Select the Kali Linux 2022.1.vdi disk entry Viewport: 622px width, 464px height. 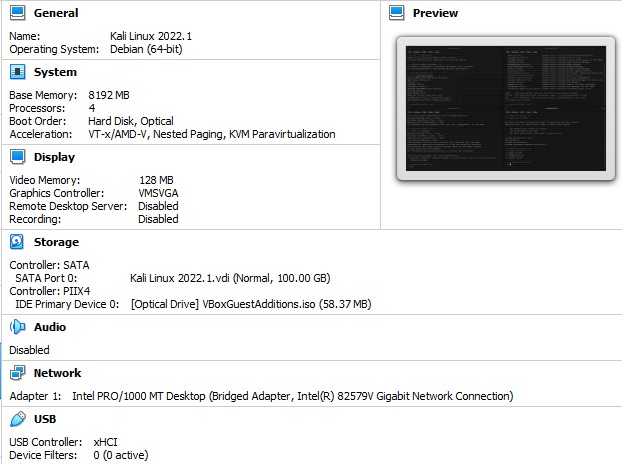click(x=229, y=278)
